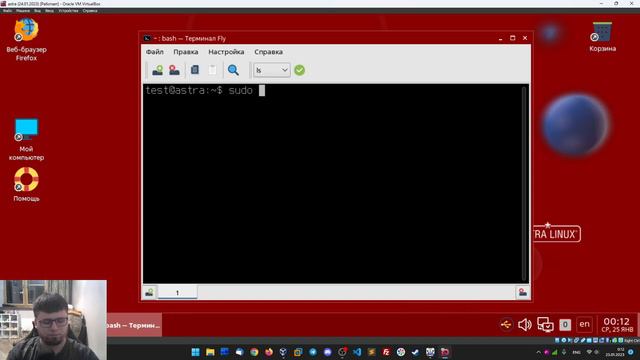
Task: Select terminal tab labeled 1
Action: pos(178,293)
